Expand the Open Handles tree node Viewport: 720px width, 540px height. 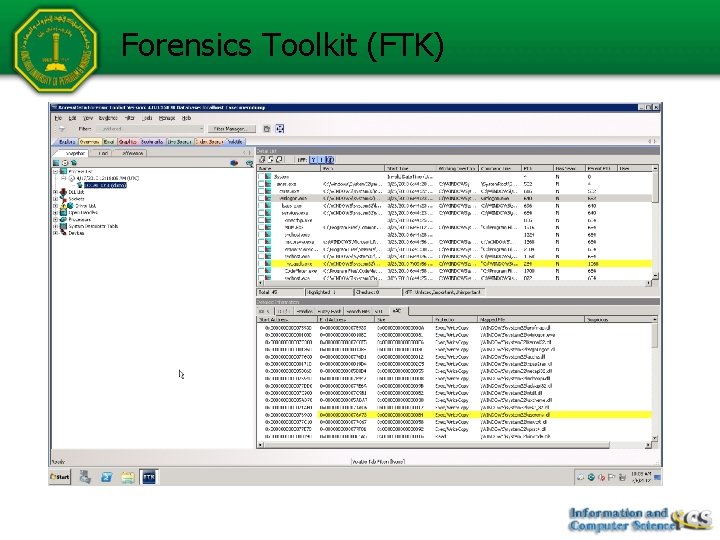[56, 213]
